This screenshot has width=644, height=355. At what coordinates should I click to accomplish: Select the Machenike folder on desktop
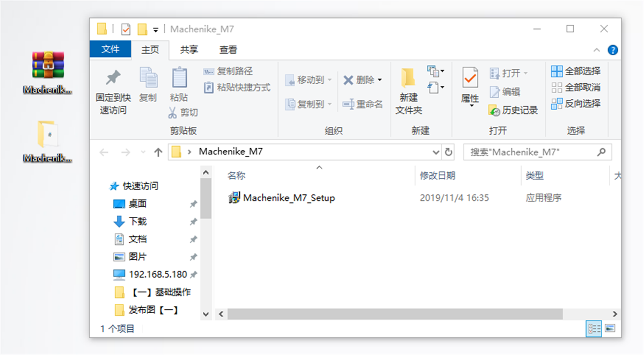[x=48, y=141]
